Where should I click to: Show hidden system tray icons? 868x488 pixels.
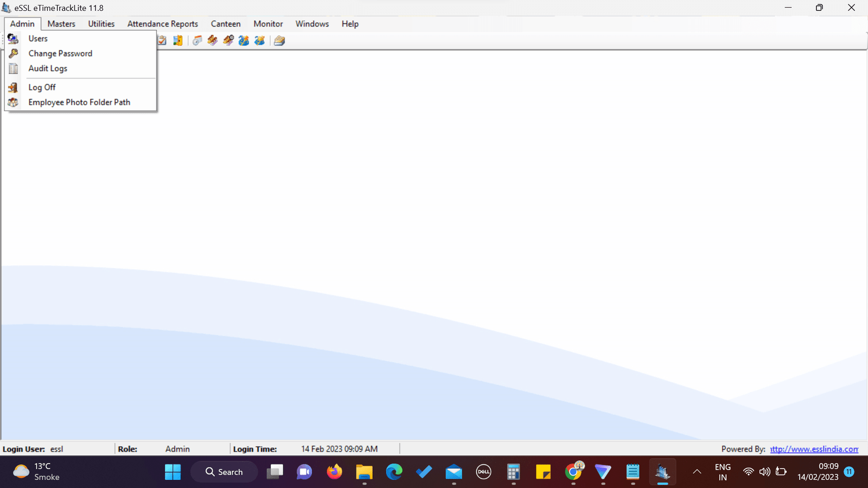(x=697, y=472)
